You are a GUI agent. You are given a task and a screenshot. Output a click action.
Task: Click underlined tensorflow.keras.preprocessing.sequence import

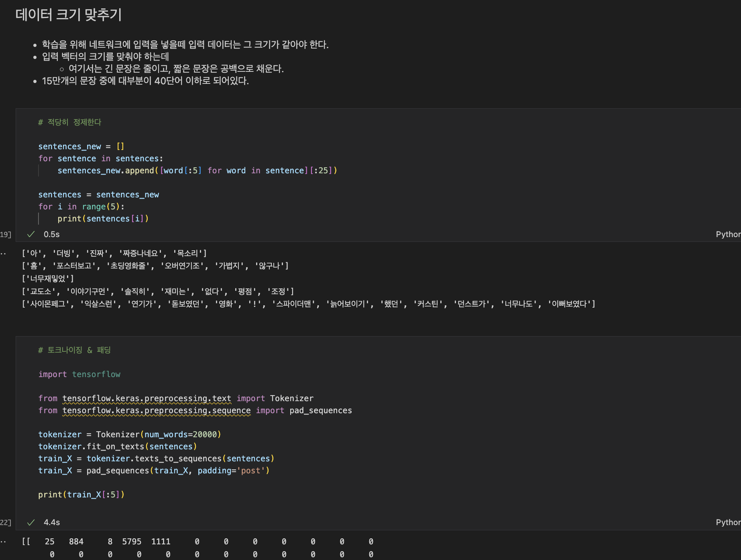tap(157, 410)
